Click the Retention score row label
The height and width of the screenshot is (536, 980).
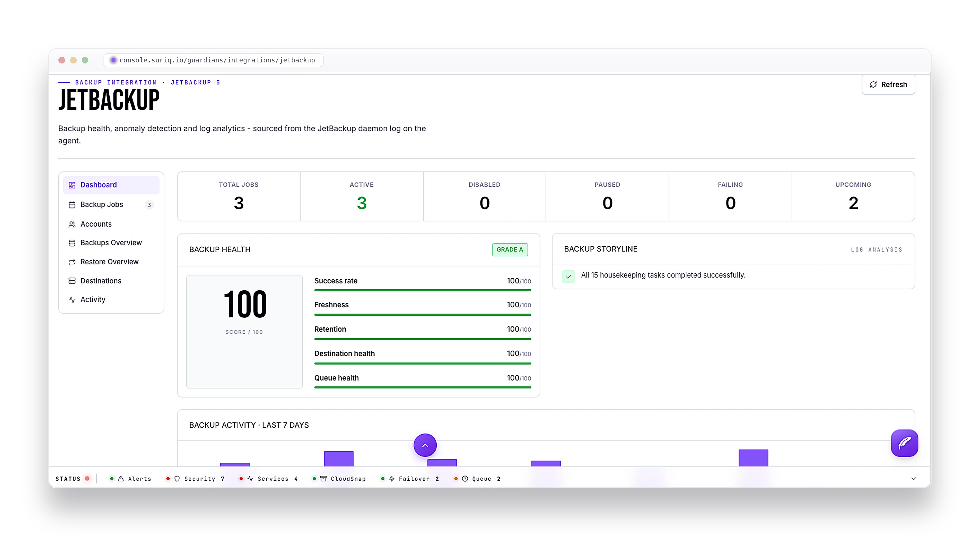330,329
